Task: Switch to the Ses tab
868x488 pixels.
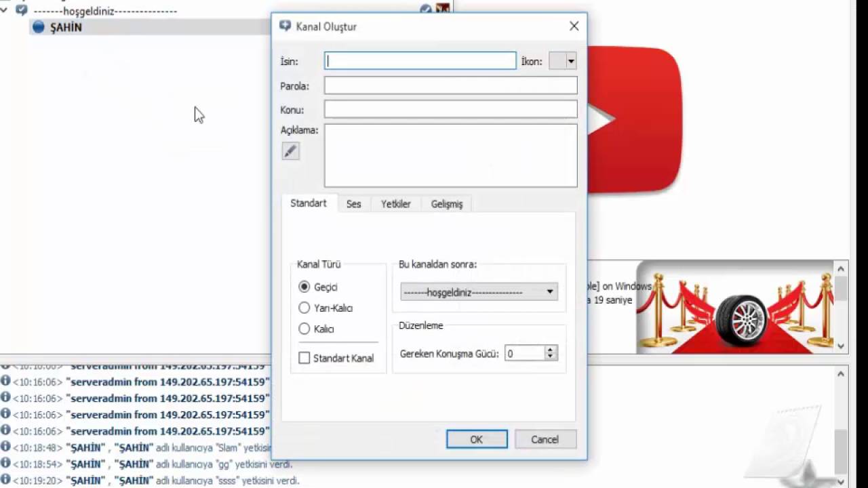Action: coord(354,204)
